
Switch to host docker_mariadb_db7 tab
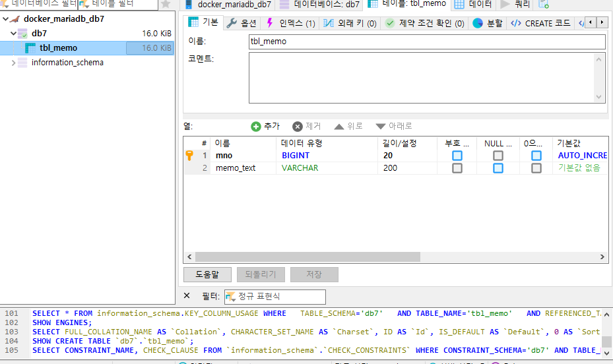pos(228,5)
